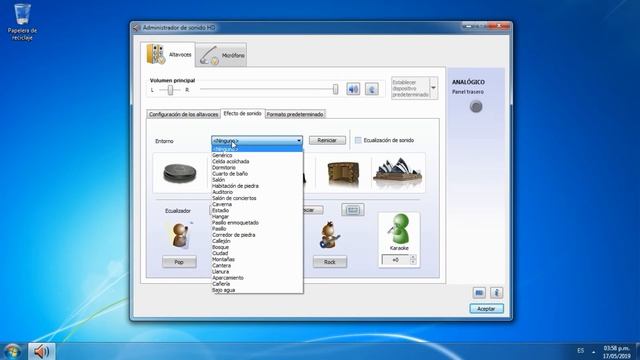The height and width of the screenshot is (360, 640).
Task: Click the sound manager taskbar icon
Action: [42, 351]
